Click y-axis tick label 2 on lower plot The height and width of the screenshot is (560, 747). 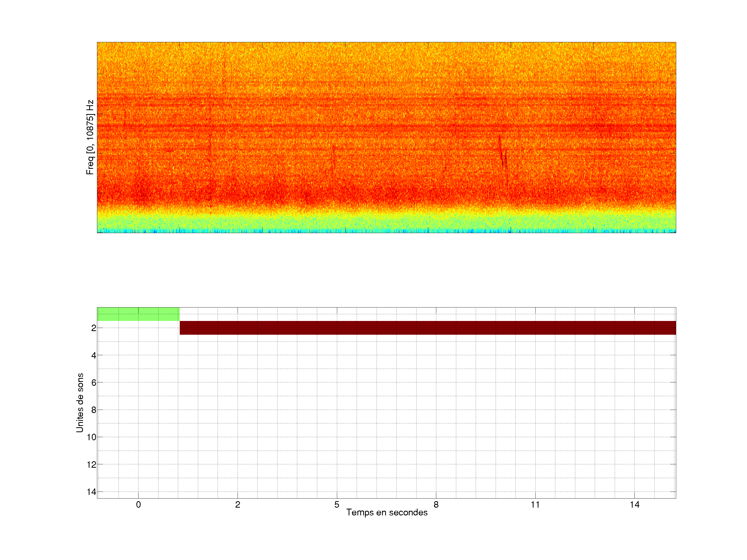pos(94,328)
